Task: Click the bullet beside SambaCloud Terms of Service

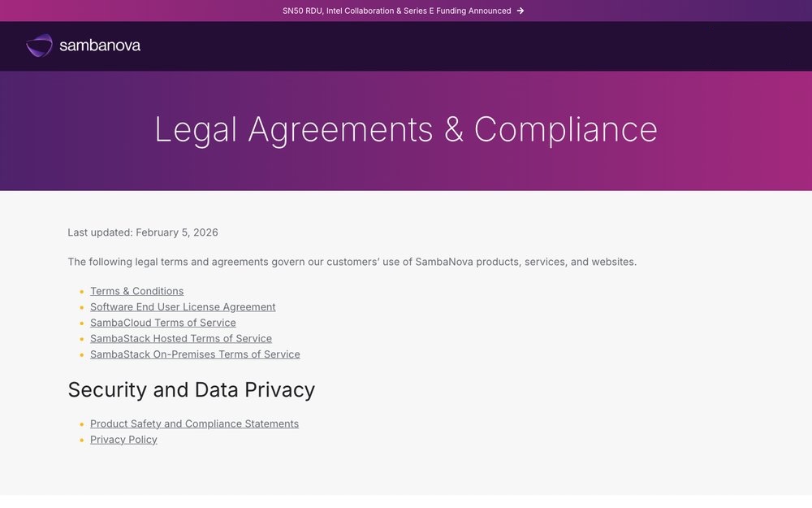Action: pyautogui.click(x=82, y=323)
